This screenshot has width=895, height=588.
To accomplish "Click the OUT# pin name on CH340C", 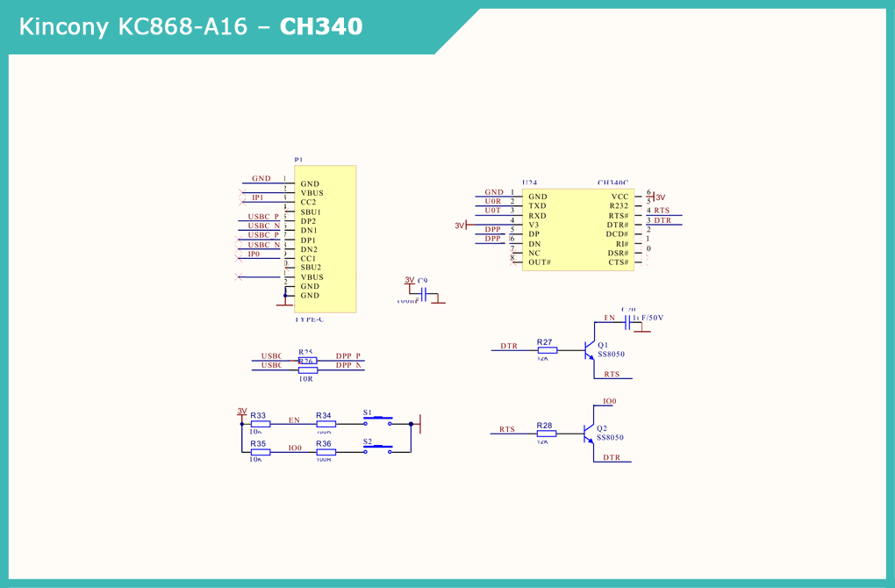I will [540, 262].
